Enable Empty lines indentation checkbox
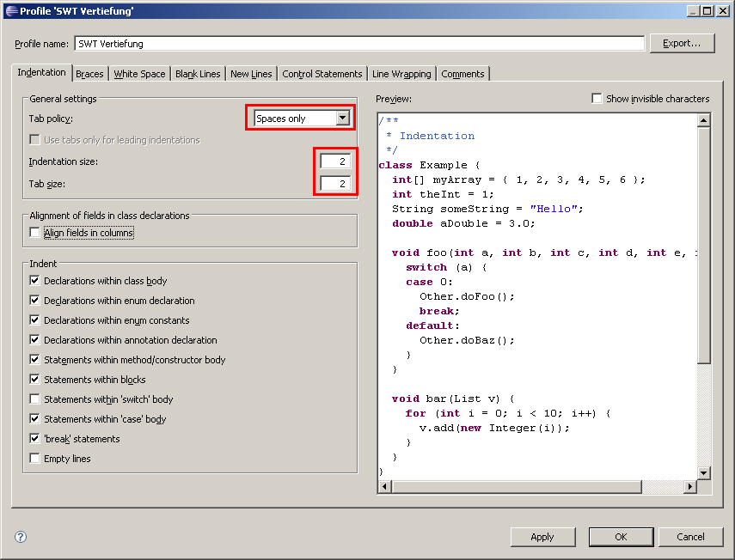Viewport: 735px width, 560px height. (x=34, y=458)
